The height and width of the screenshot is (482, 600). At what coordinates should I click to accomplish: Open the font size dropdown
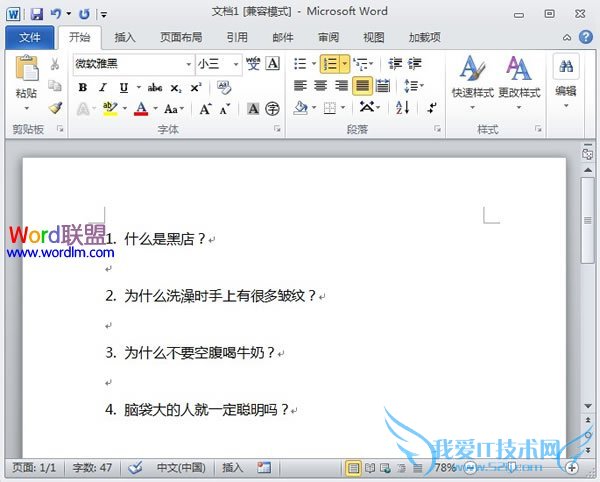coord(236,64)
